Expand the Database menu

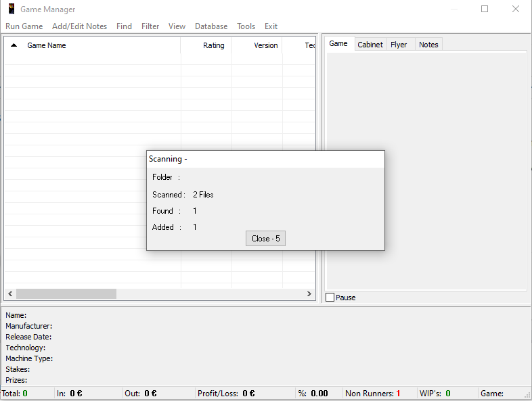tap(211, 26)
